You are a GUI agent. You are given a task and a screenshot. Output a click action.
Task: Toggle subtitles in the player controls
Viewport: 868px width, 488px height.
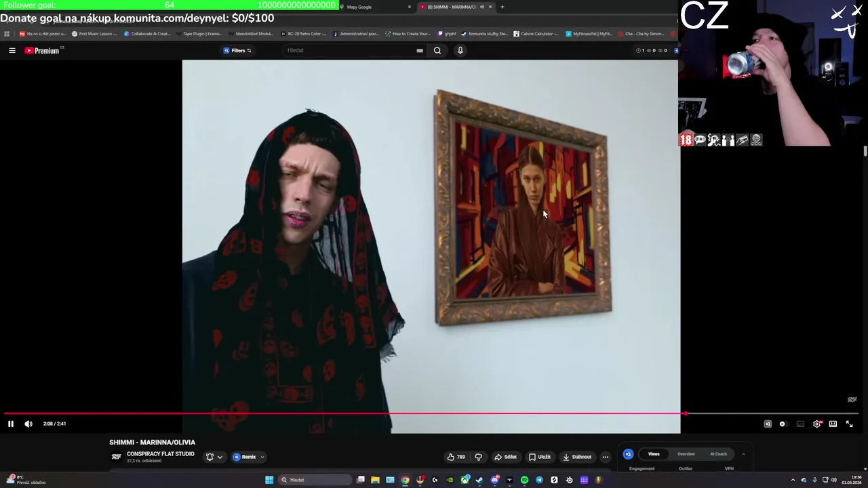click(800, 424)
